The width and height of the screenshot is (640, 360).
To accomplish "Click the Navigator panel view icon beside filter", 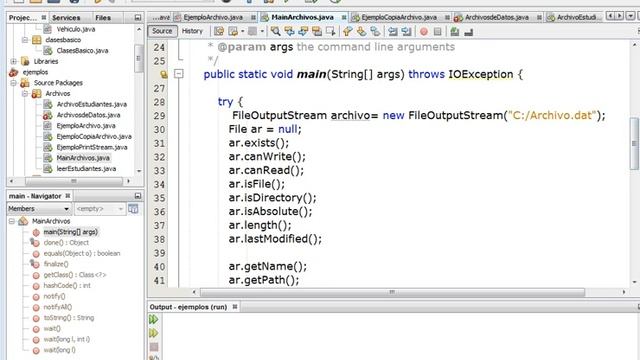I will tap(133, 209).
